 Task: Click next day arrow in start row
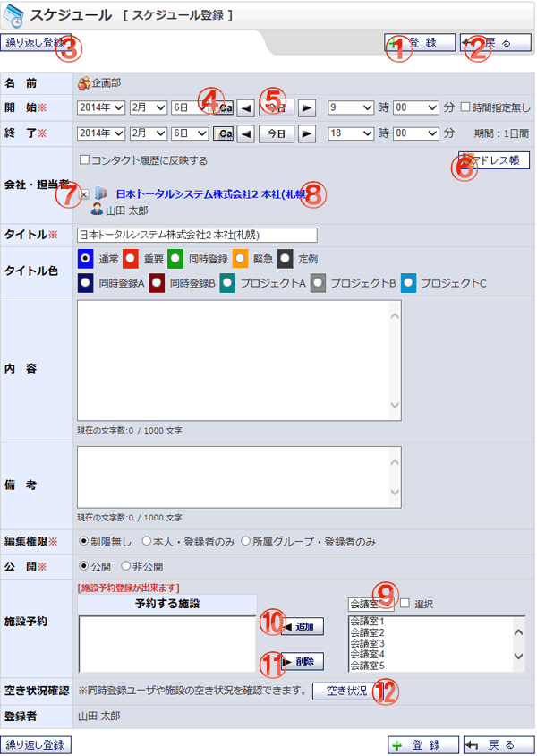[x=307, y=107]
